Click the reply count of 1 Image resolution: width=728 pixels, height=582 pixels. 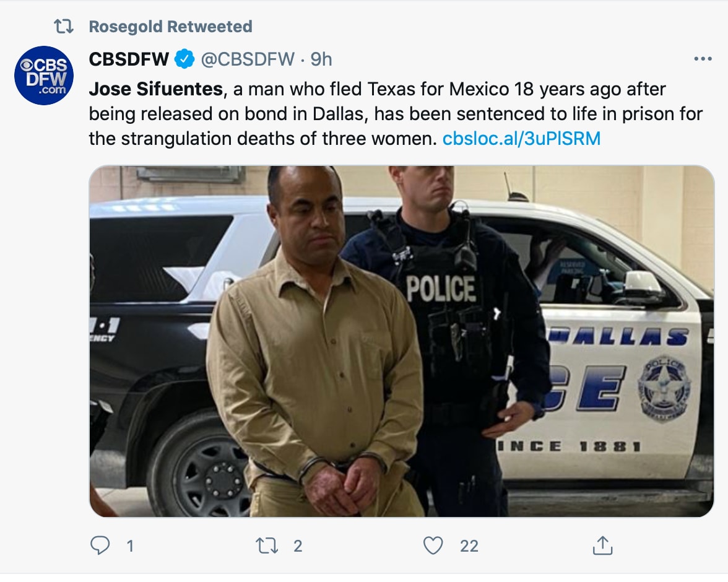point(130,545)
